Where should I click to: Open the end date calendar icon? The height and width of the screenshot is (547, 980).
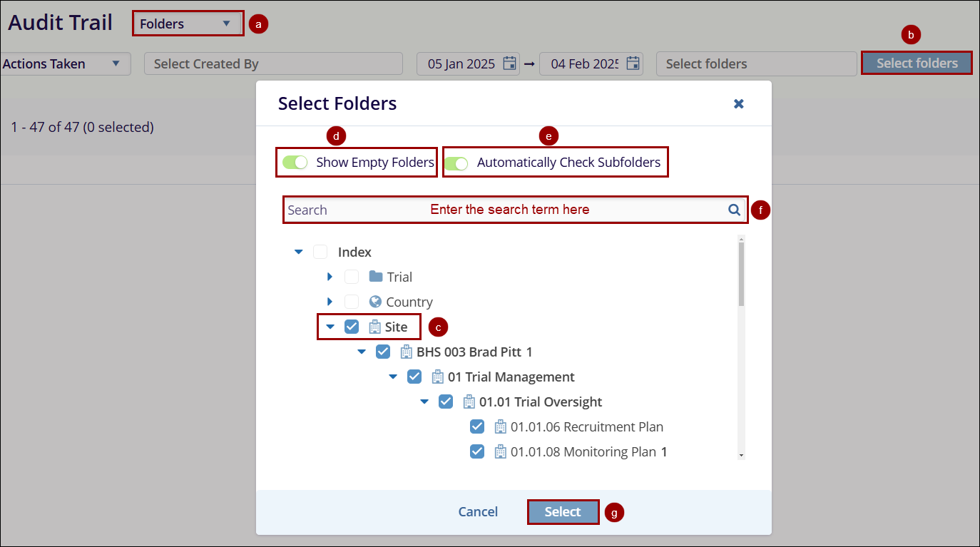point(633,63)
